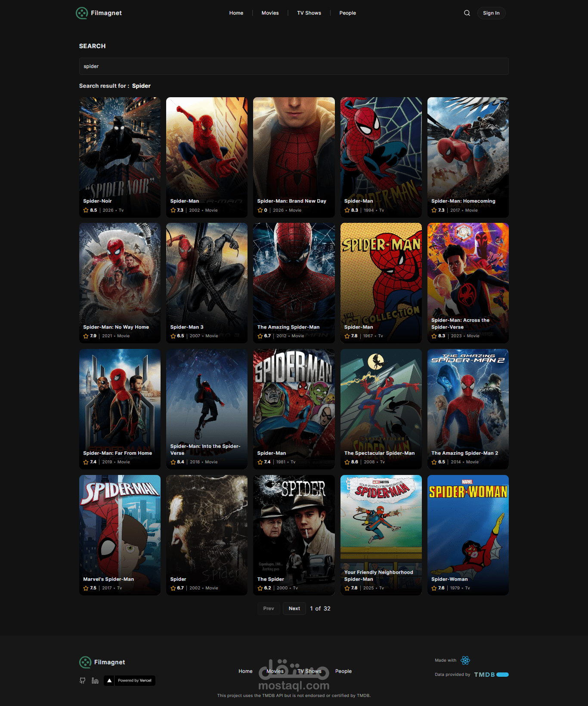Click the rating star on Spider-Man 3
This screenshot has height=706, width=588.
click(x=173, y=336)
